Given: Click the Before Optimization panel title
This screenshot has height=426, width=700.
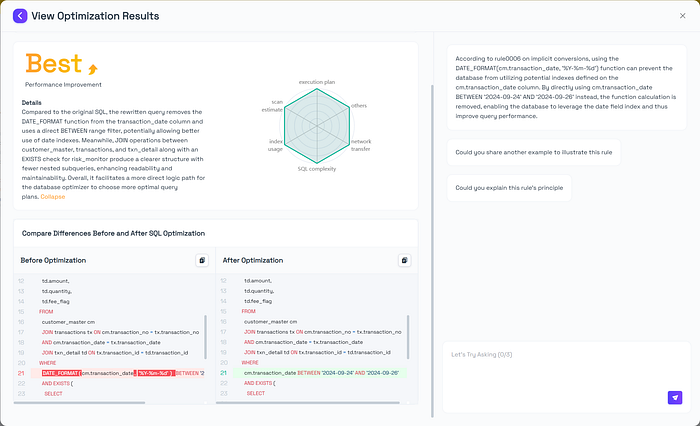Looking at the screenshot, I should [53, 260].
